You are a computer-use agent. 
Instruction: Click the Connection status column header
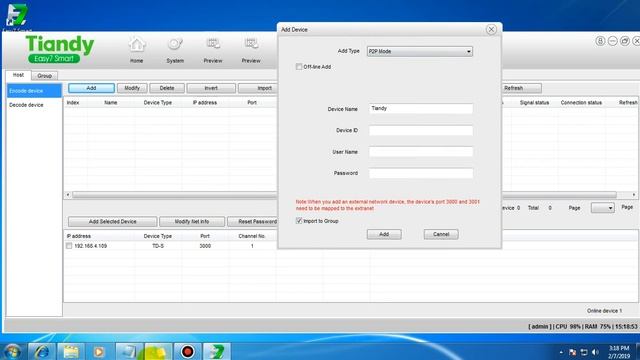tap(581, 103)
